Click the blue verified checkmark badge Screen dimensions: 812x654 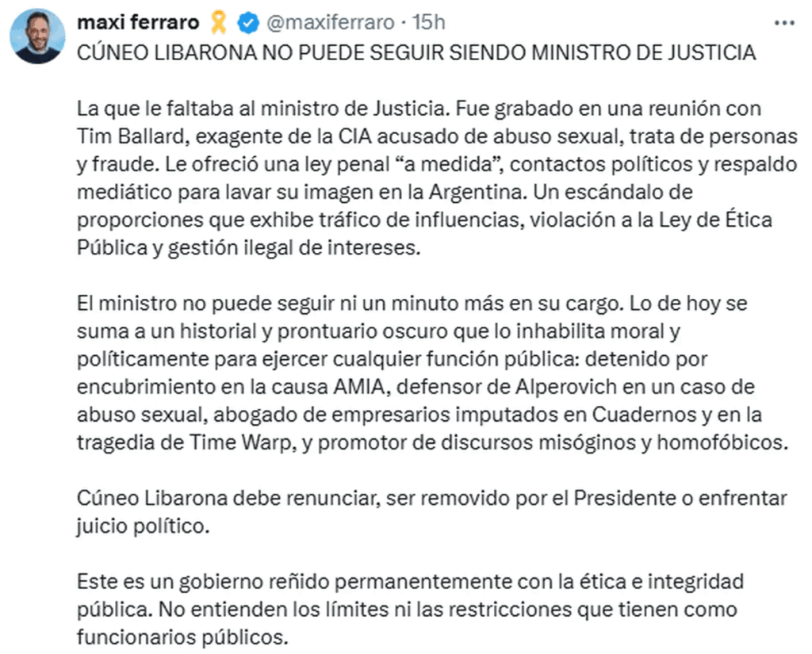tap(248, 25)
